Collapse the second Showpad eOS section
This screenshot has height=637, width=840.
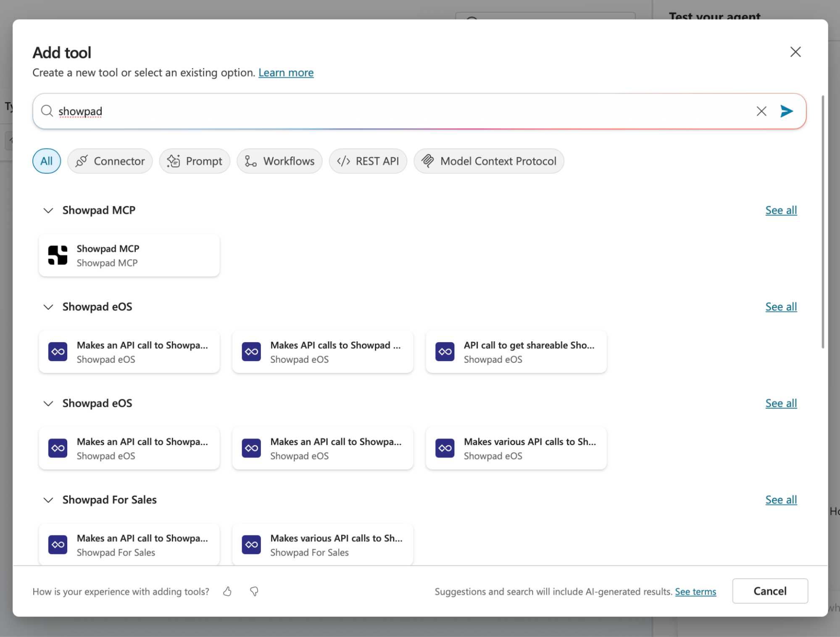click(48, 404)
